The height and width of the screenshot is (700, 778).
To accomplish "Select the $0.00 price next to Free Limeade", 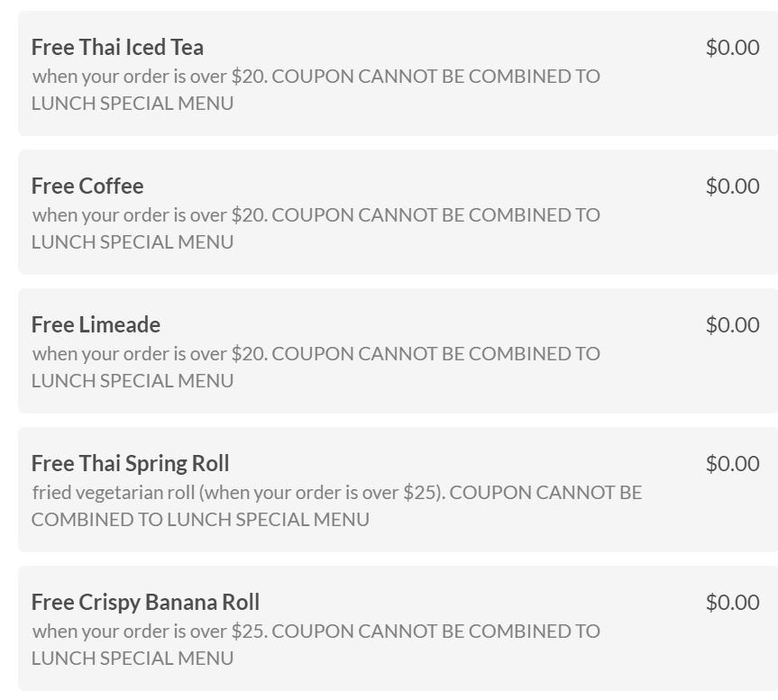I will coord(732,324).
